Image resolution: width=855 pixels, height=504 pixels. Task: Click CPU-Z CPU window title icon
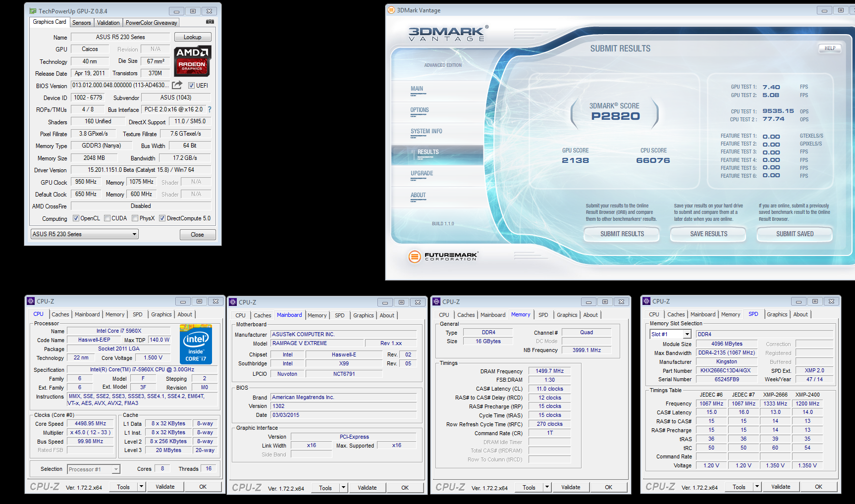point(31,301)
